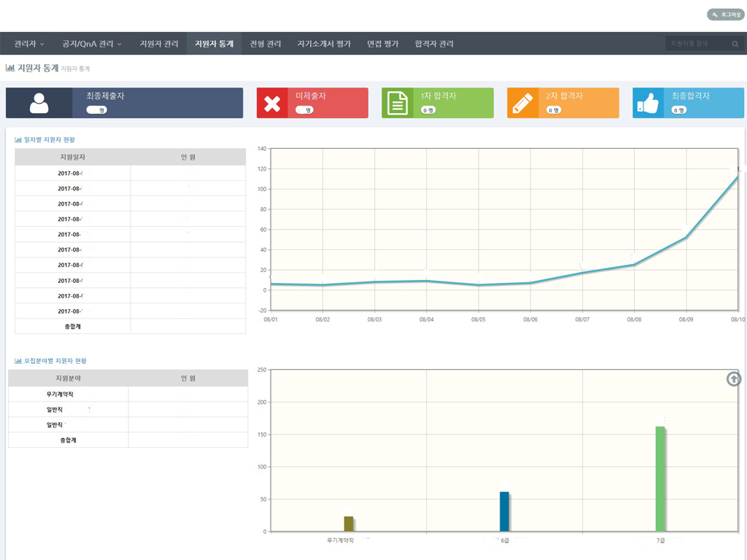Click the X icon on 미제출자 card
Screen dimensions: 747x560
[273, 104]
